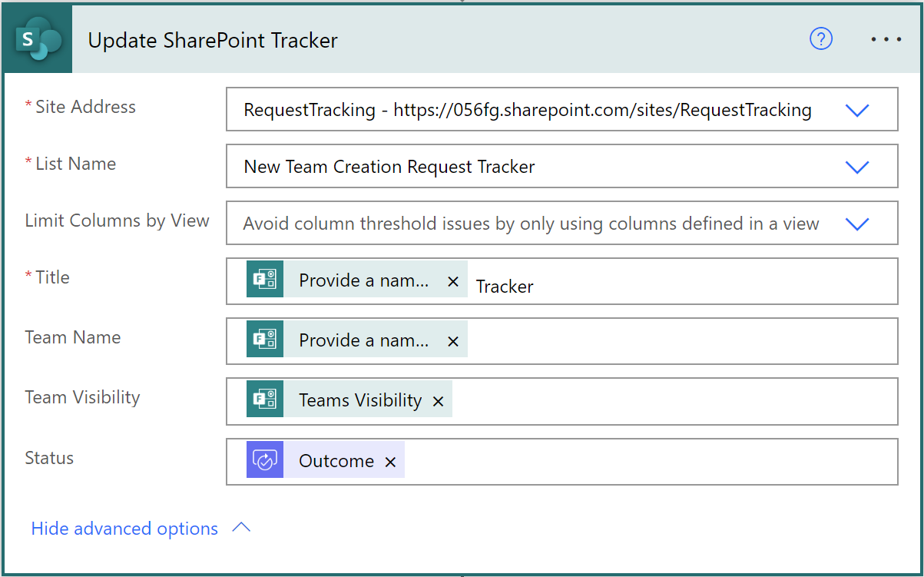The height and width of the screenshot is (577, 924).
Task: Click Microsoft Forms icon in Title field
Action: pyautogui.click(x=265, y=280)
